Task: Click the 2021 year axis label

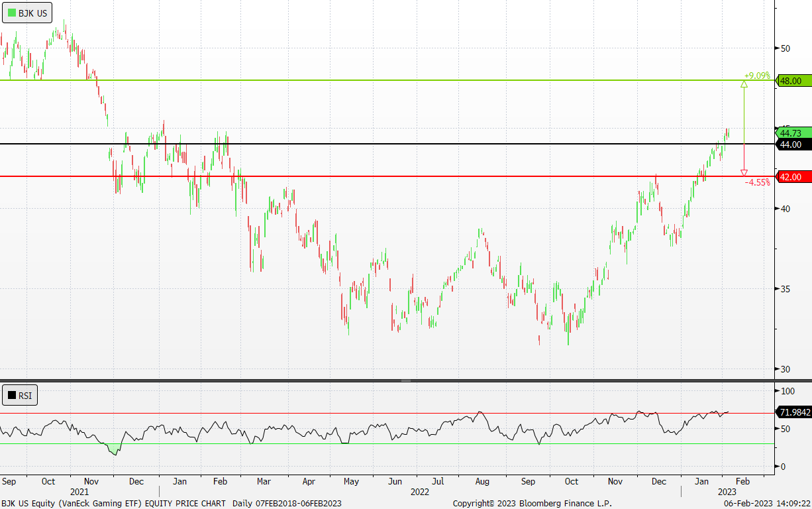Action: pos(79,492)
